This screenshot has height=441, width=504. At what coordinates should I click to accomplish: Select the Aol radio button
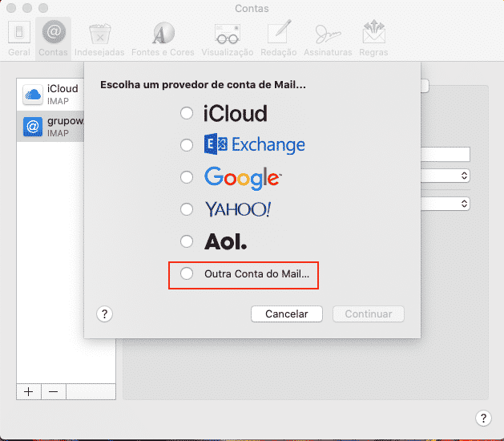187,241
